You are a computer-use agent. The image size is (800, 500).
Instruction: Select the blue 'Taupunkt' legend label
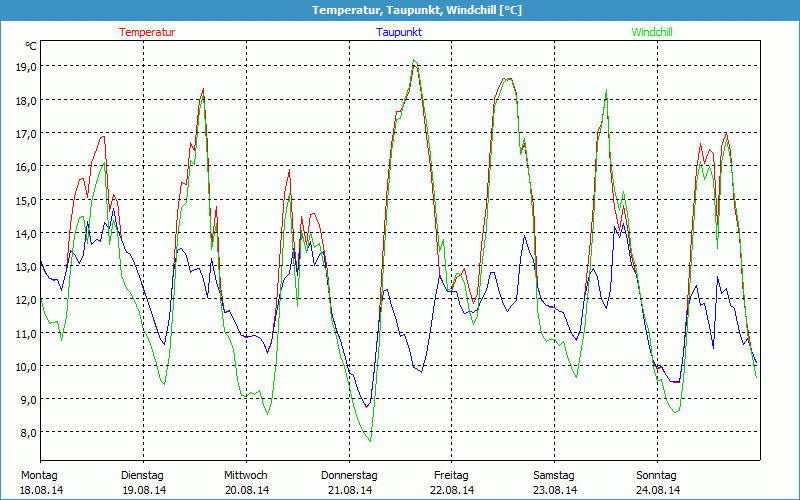point(399,32)
